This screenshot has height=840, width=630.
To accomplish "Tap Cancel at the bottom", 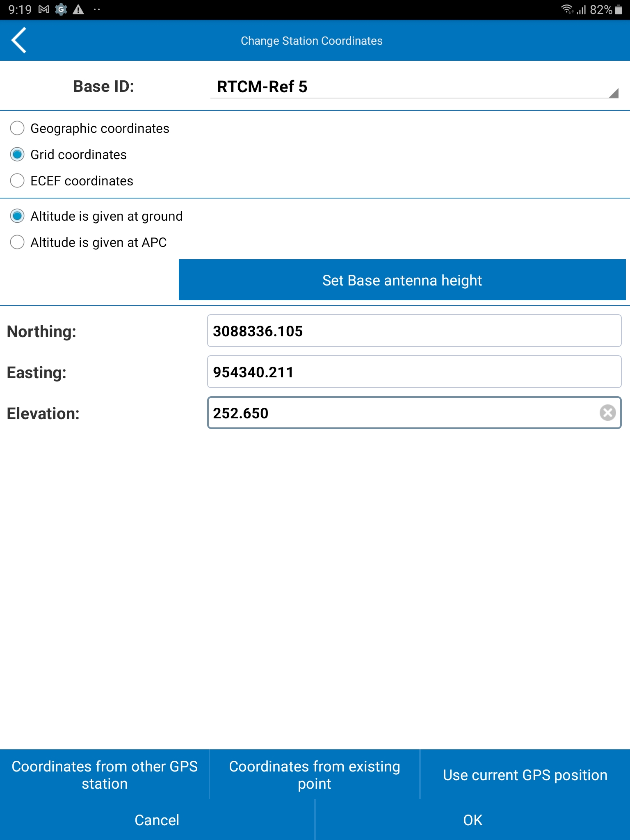I will click(x=157, y=820).
